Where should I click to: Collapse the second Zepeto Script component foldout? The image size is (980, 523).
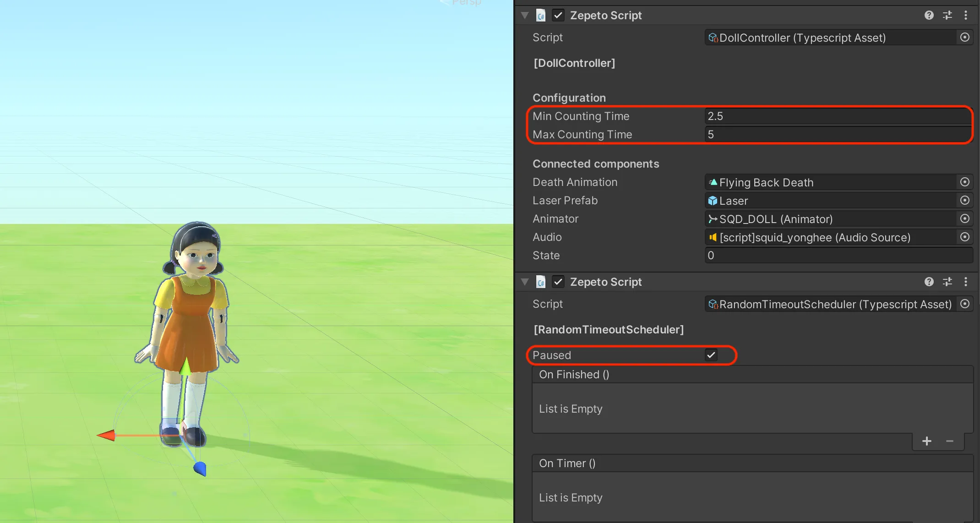coord(525,282)
